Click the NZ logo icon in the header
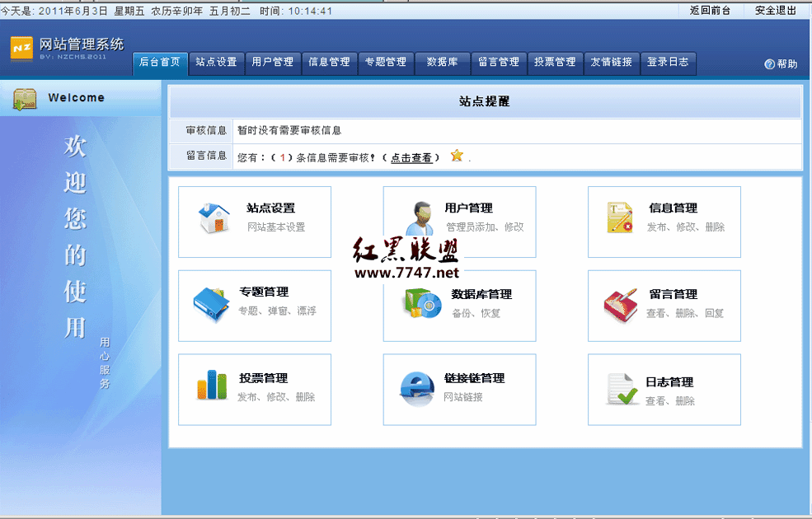 click(21, 48)
